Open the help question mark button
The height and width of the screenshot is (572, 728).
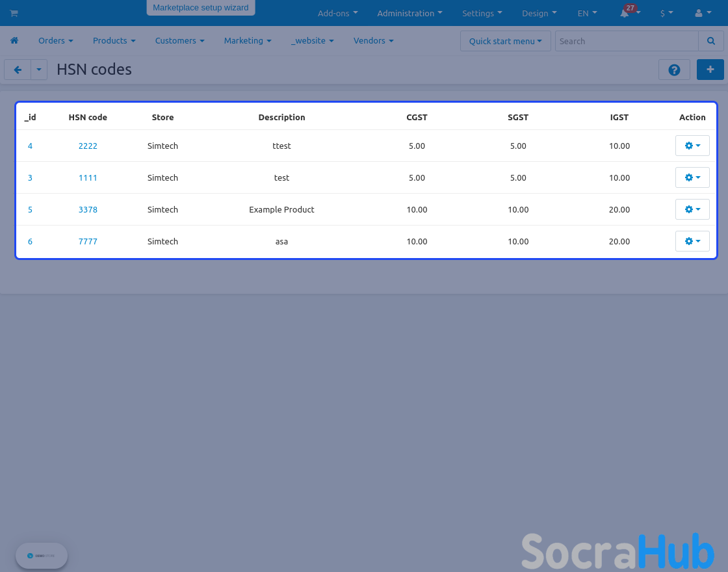coord(674,70)
